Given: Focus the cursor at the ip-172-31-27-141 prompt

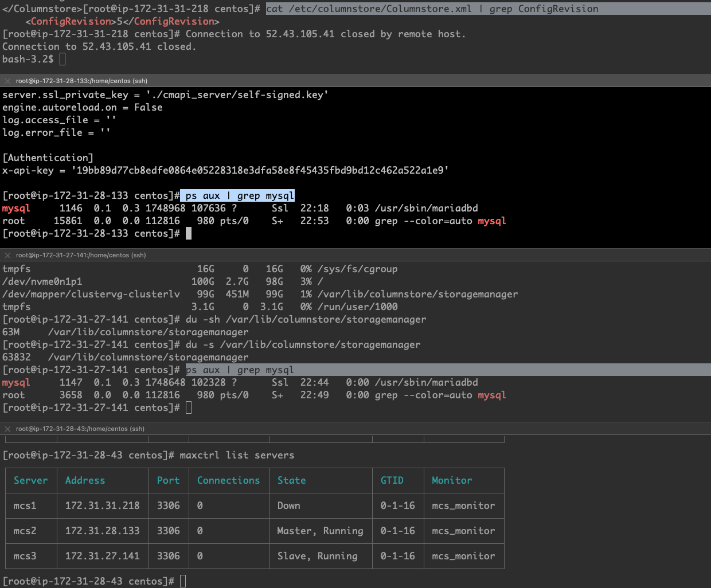Looking at the screenshot, I should click(189, 407).
